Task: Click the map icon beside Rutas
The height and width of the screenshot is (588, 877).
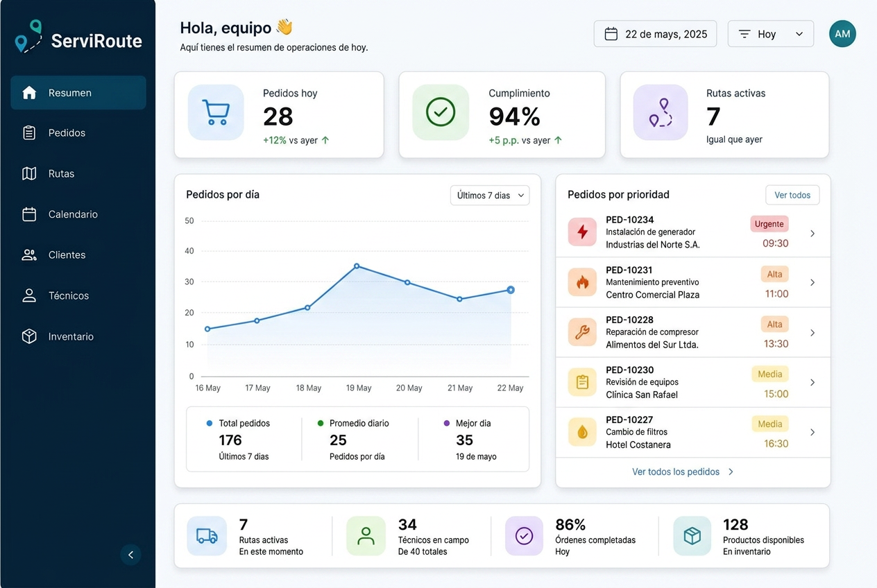Action: 29,174
